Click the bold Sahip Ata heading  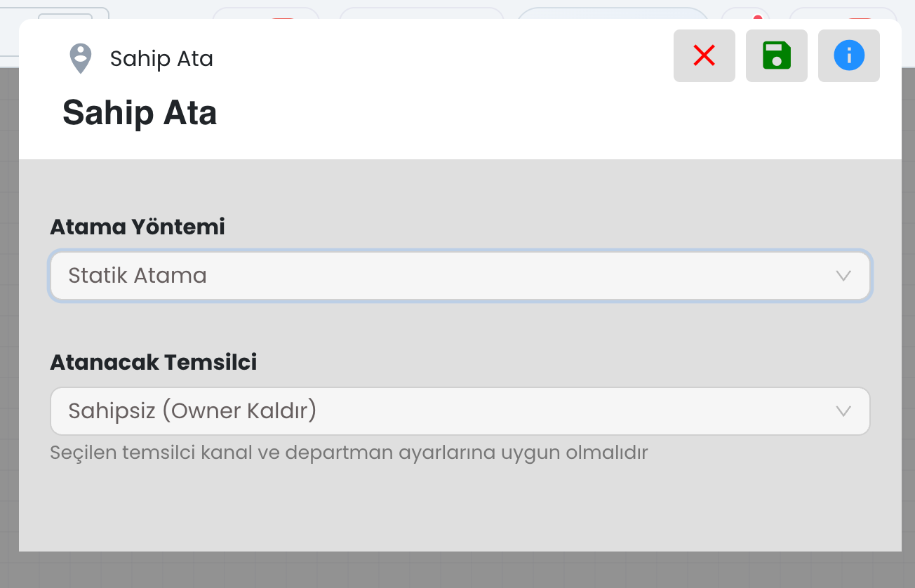[x=140, y=113]
